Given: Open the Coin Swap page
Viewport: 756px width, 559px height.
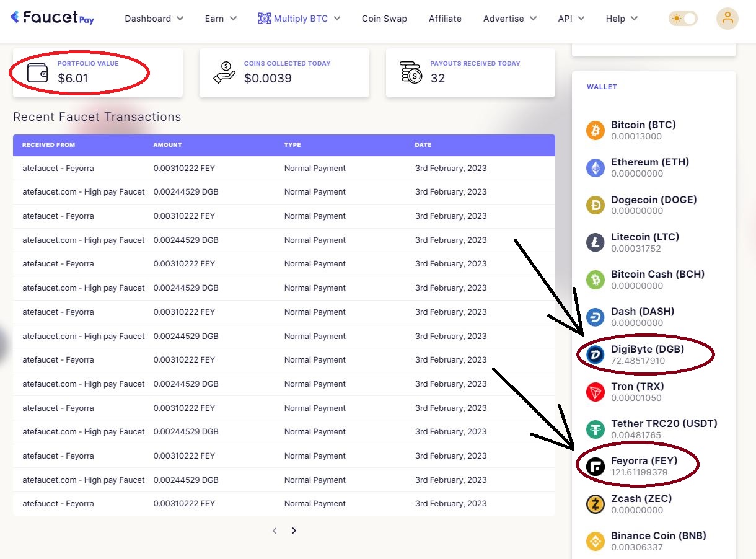Looking at the screenshot, I should click(x=384, y=19).
